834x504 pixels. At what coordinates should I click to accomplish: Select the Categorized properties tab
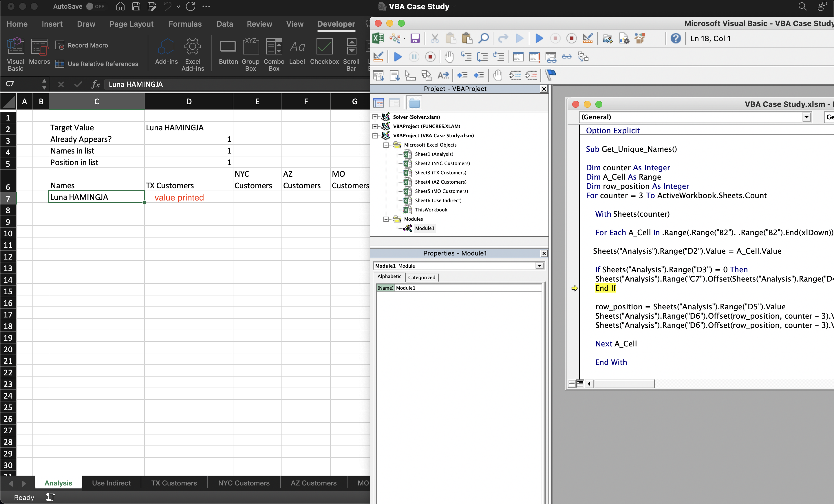(421, 277)
